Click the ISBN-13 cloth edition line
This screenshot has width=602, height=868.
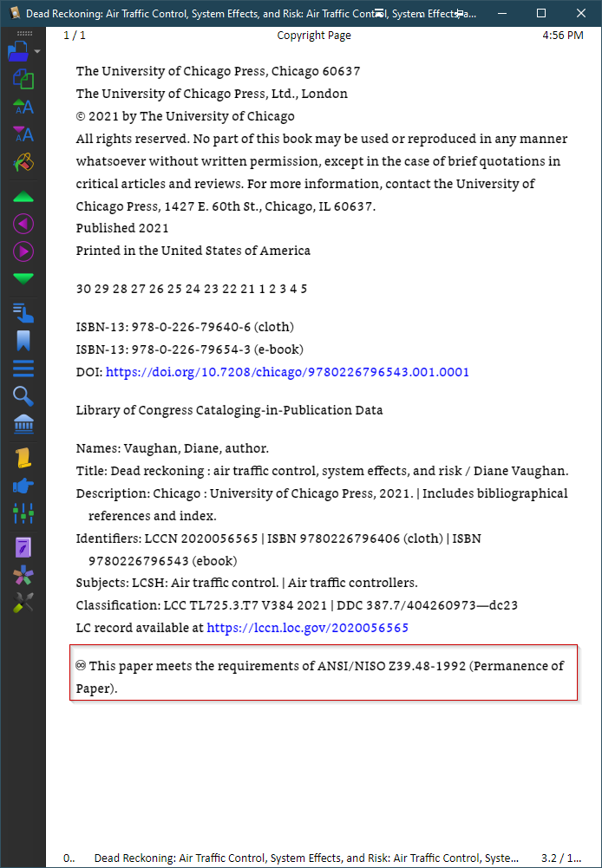tap(185, 327)
